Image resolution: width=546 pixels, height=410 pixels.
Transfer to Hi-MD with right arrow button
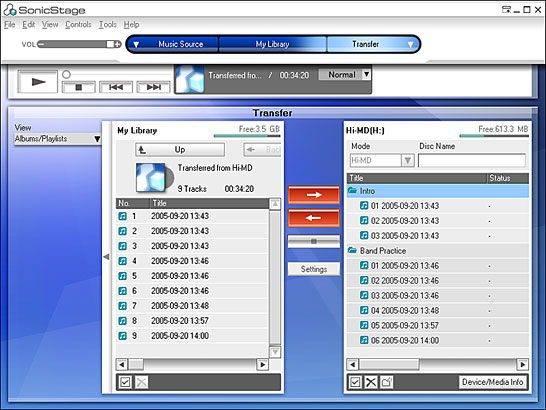(x=314, y=195)
